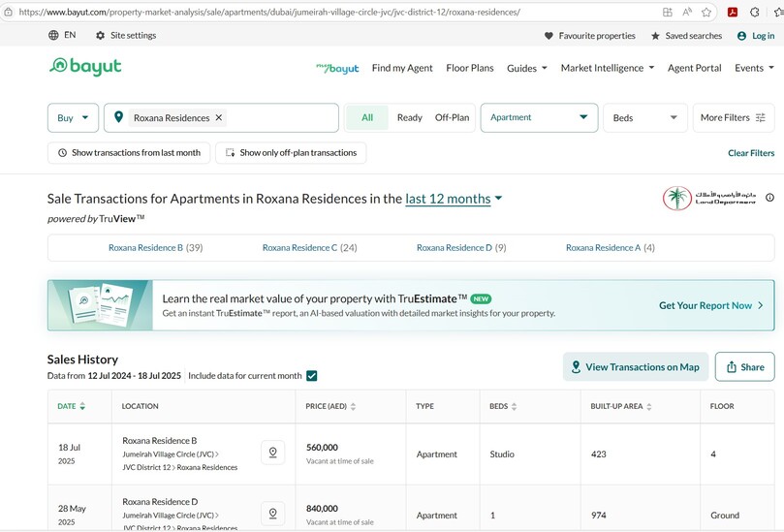The width and height of the screenshot is (784, 532).
Task: Click the Log in link
Action: click(763, 36)
